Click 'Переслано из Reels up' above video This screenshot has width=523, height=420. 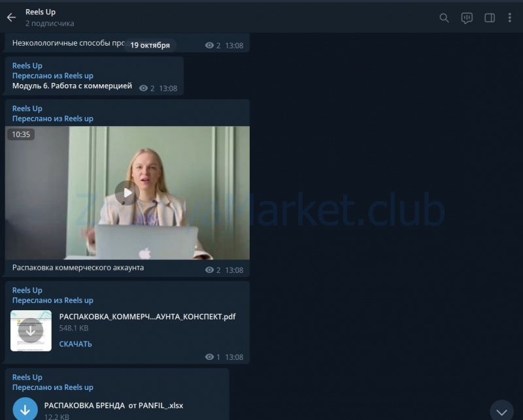[x=52, y=118]
